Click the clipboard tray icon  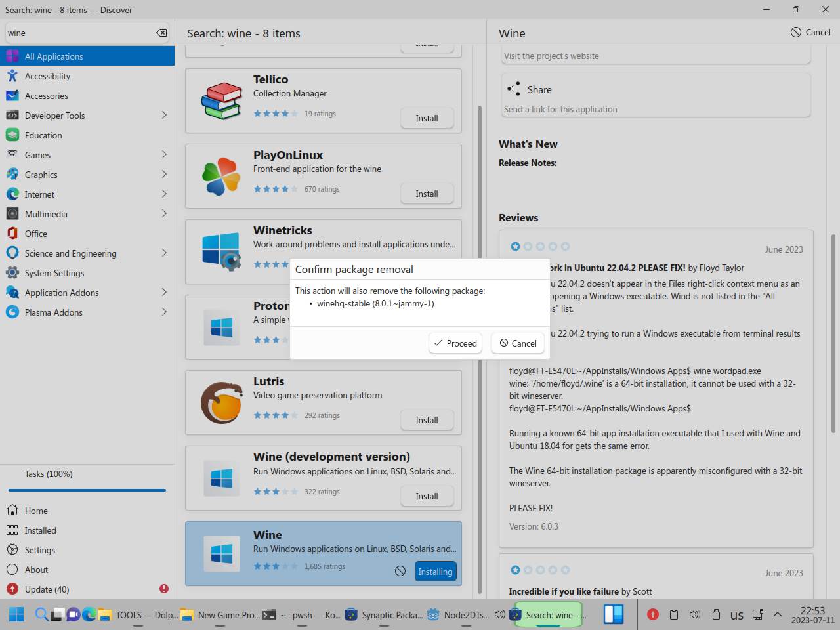[673, 615]
